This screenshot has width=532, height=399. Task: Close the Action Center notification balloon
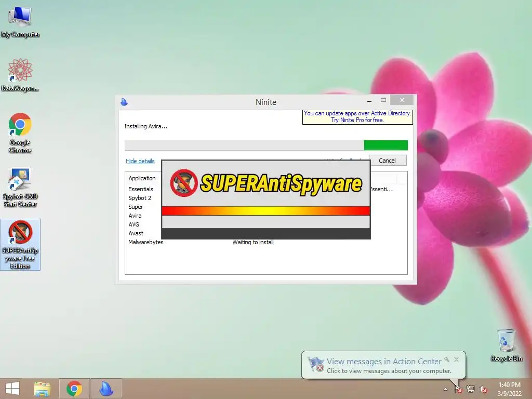point(456,360)
